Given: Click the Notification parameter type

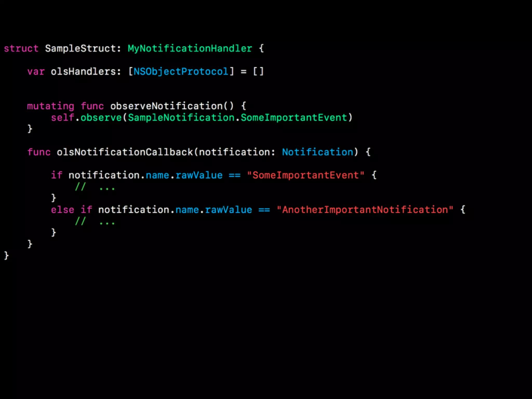Looking at the screenshot, I should click(318, 152).
